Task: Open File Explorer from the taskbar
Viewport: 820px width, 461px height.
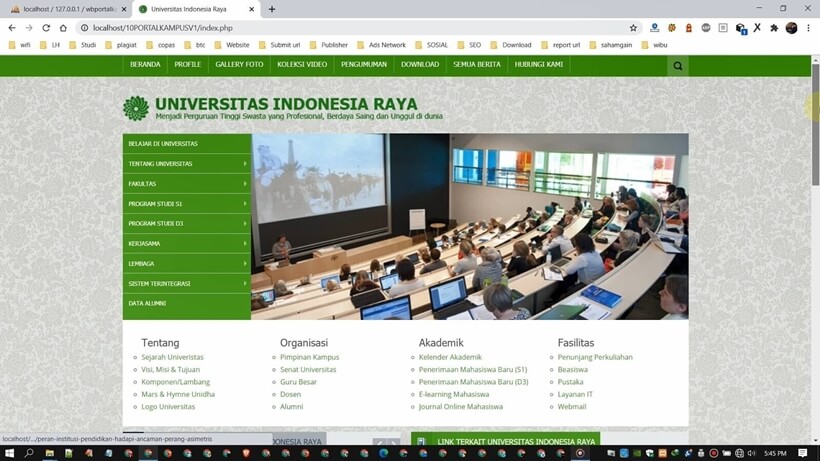Action: [x=50, y=453]
